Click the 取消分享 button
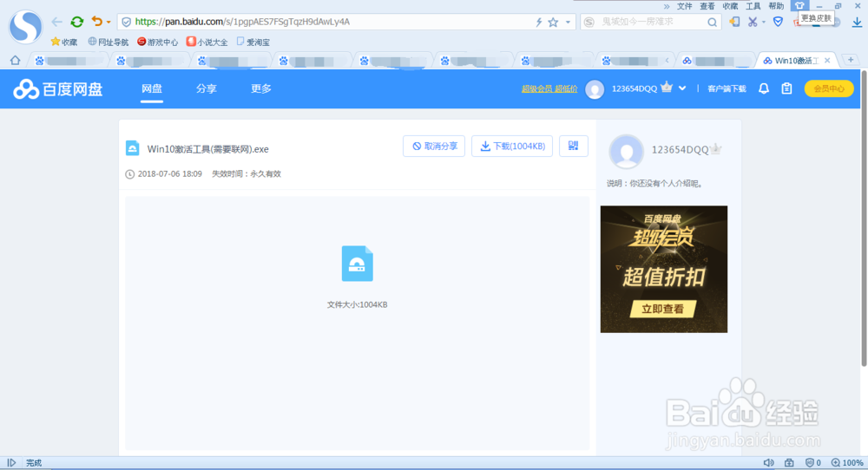Viewport: 868px width, 470px height. click(x=434, y=146)
